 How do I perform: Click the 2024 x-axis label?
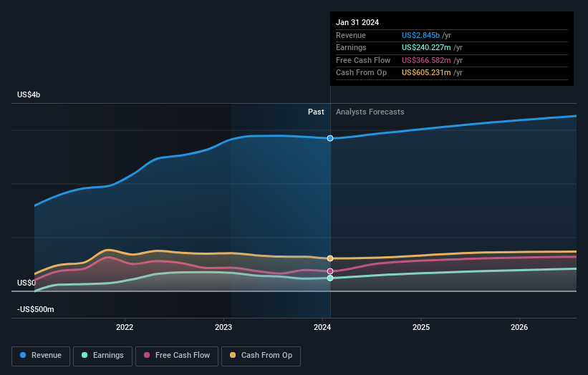(x=322, y=327)
